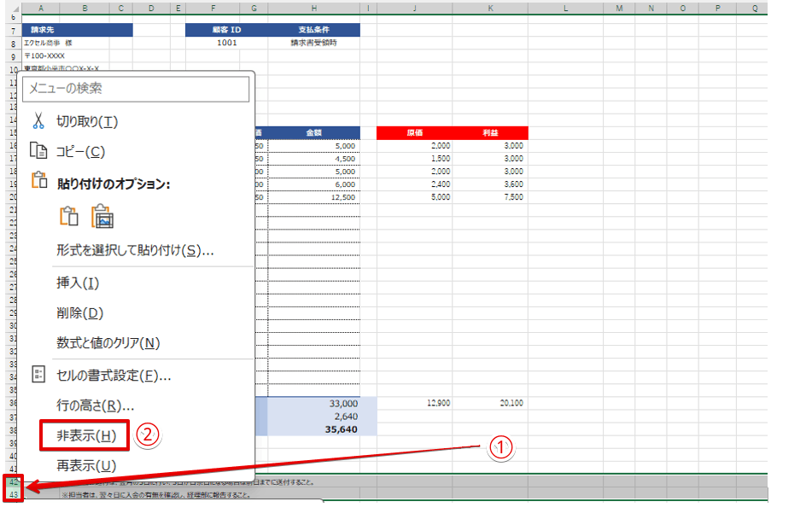This screenshot has width=812, height=525.
Task: Select column L header
Action: click(x=565, y=9)
